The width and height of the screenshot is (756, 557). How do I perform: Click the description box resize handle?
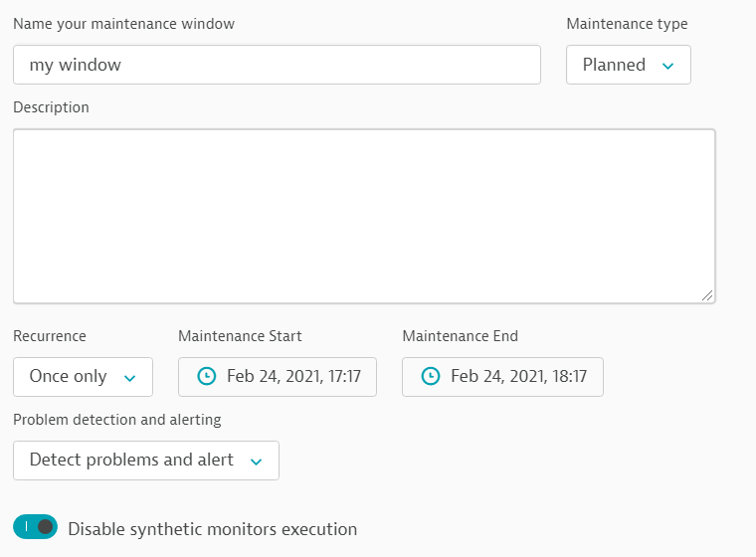[x=708, y=294]
